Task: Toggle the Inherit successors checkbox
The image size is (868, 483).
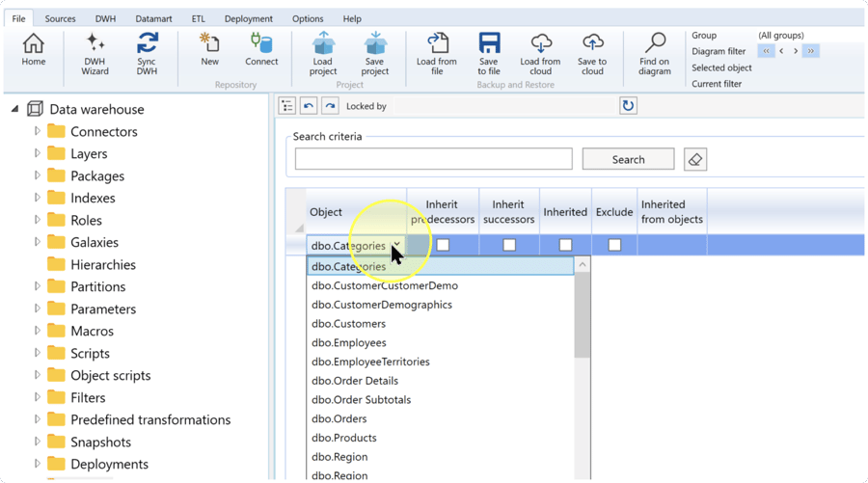Action: pos(509,245)
